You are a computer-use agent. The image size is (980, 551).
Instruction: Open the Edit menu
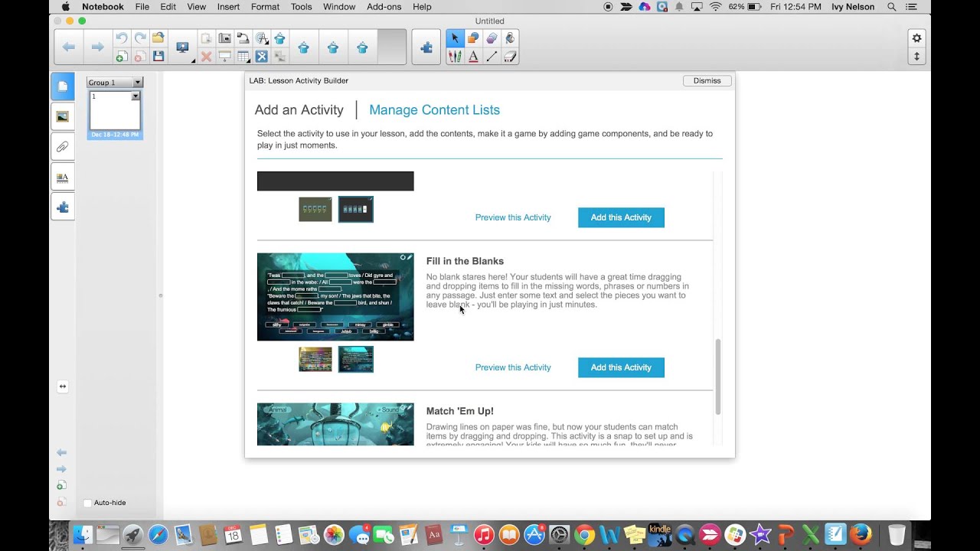click(x=168, y=7)
